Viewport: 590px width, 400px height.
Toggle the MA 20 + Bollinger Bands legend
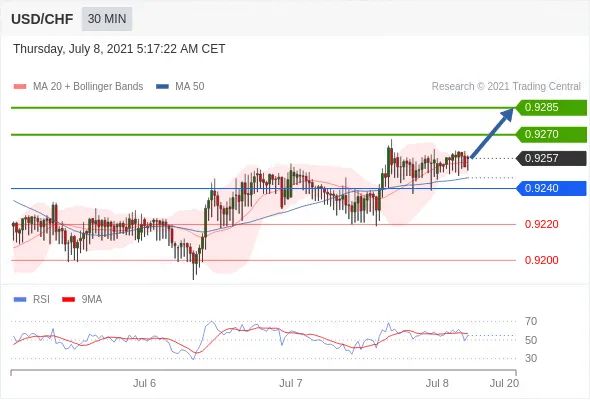[78, 86]
